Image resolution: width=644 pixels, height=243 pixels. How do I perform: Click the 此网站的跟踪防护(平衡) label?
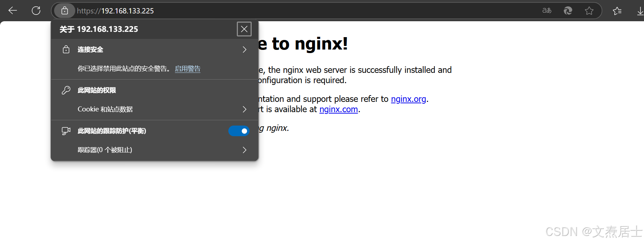tap(112, 131)
